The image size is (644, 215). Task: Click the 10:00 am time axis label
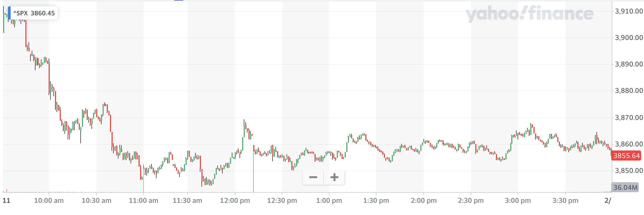(x=49, y=200)
